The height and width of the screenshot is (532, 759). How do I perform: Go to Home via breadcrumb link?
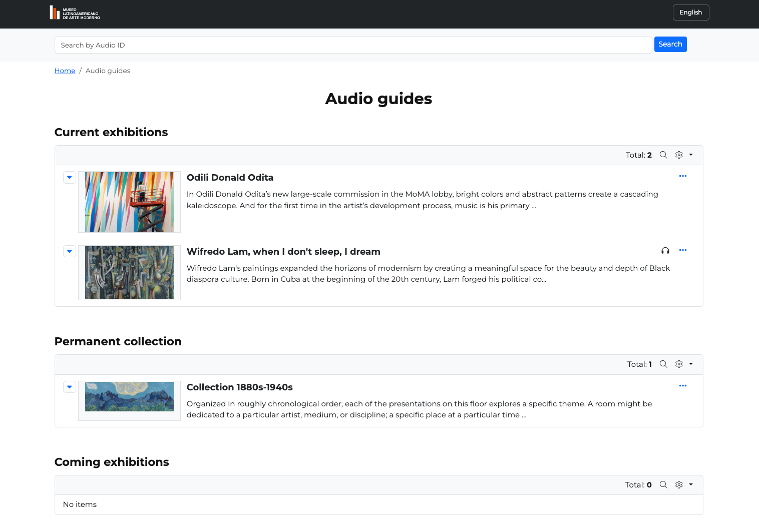(x=65, y=71)
